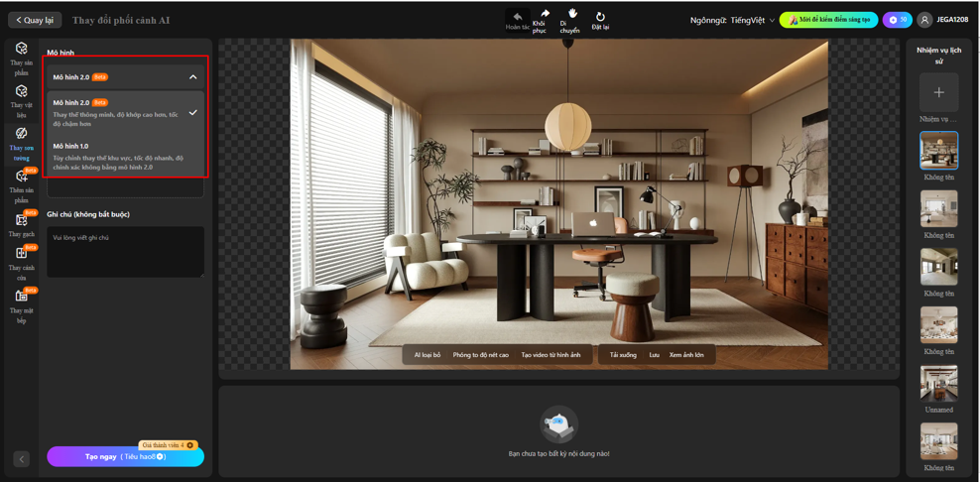The image size is (980, 482).
Task: Collapse the Mô hình 2.0 dropdown header
Action: [x=126, y=77]
